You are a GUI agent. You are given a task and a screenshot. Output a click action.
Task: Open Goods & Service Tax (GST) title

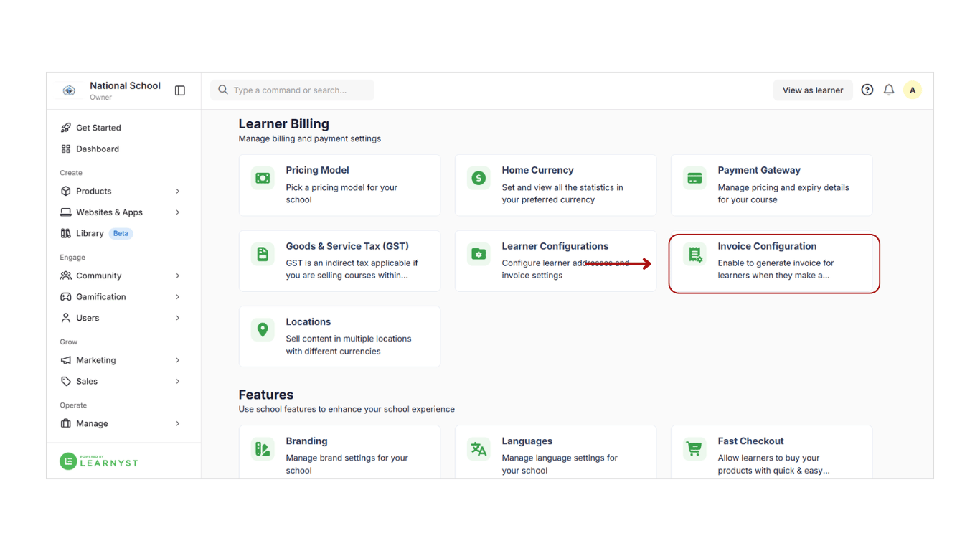pyautogui.click(x=347, y=246)
